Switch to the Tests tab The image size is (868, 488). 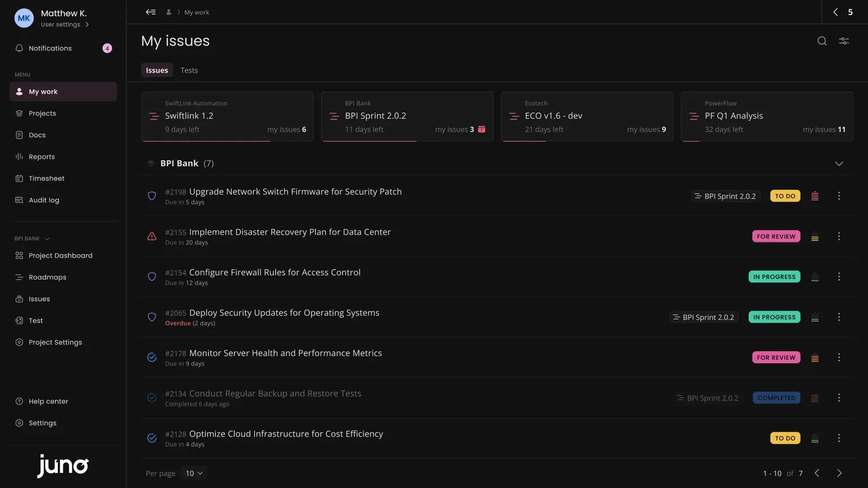coord(189,70)
